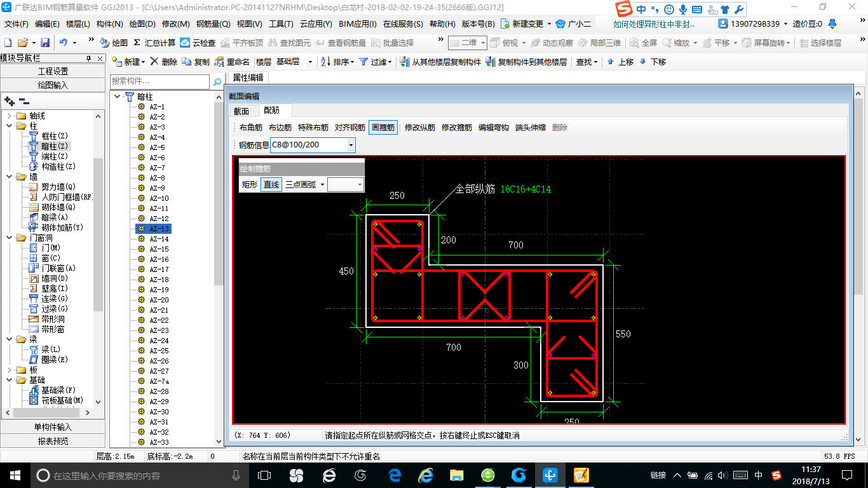Image resolution: width=868 pixels, height=488 pixels.
Task: Click 动态观察 orbit view tool
Action: coord(552,43)
